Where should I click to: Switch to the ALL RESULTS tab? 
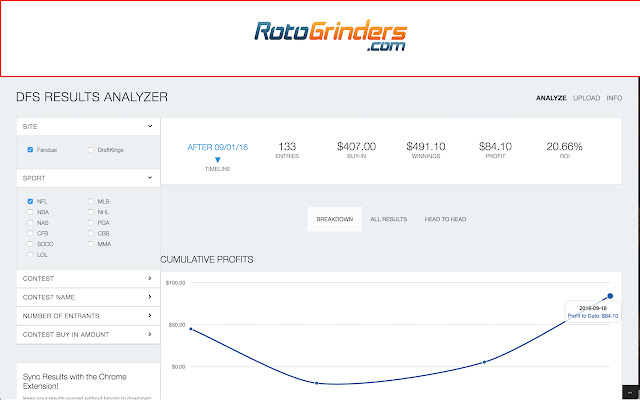tap(389, 219)
